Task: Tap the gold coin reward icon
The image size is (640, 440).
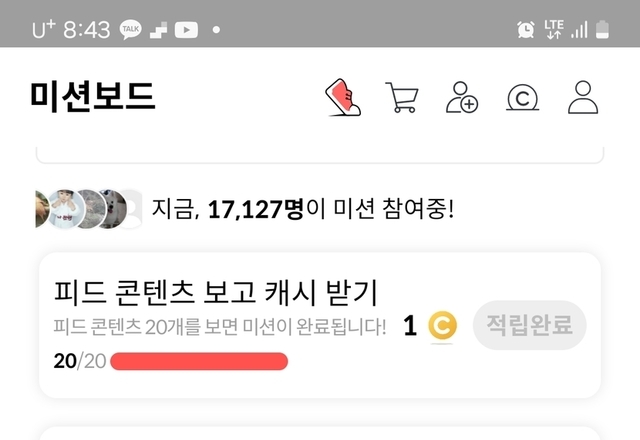Action: coord(442,326)
